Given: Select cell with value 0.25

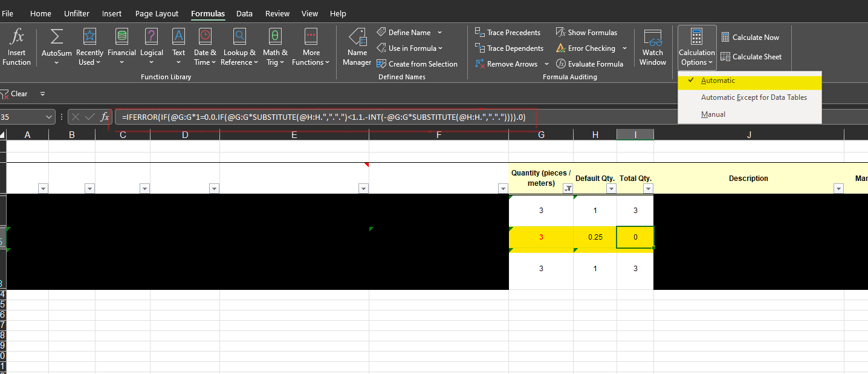Looking at the screenshot, I should tap(595, 237).
